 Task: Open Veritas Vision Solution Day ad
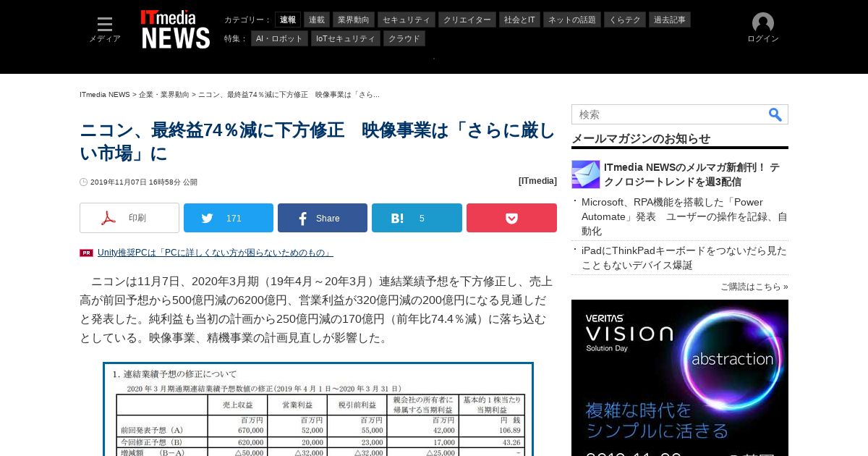tap(680, 378)
